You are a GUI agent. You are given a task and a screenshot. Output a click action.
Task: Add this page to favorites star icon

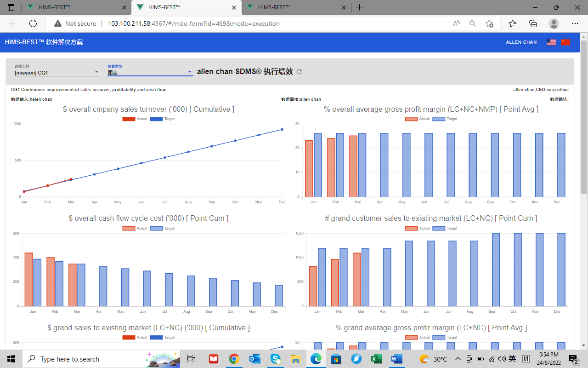[489, 23]
